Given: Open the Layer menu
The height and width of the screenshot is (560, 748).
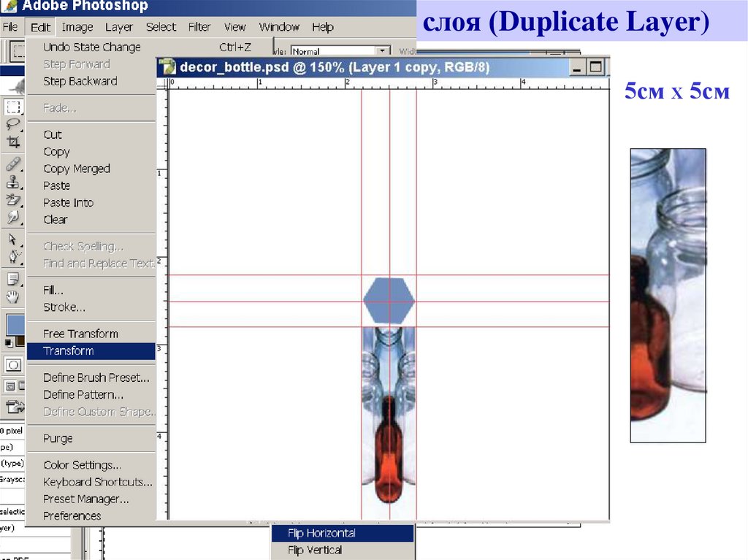Looking at the screenshot, I should click(119, 27).
